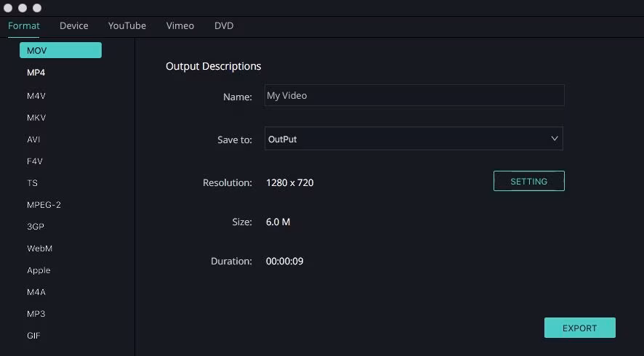Select the MKV output format
Viewport: 644px width, 356px height.
point(36,118)
